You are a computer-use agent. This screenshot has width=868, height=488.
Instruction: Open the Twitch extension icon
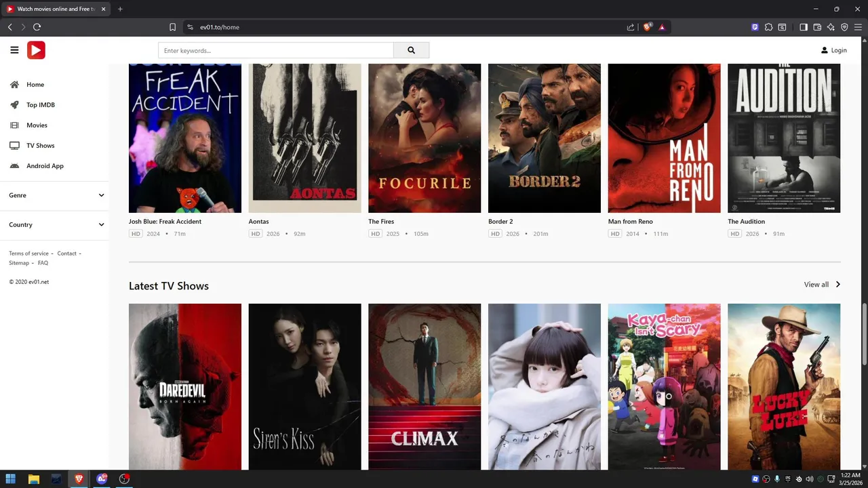(x=755, y=27)
